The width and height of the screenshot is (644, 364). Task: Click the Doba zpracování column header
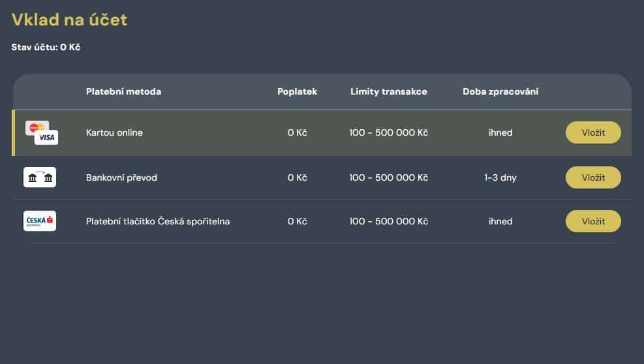[x=500, y=91]
